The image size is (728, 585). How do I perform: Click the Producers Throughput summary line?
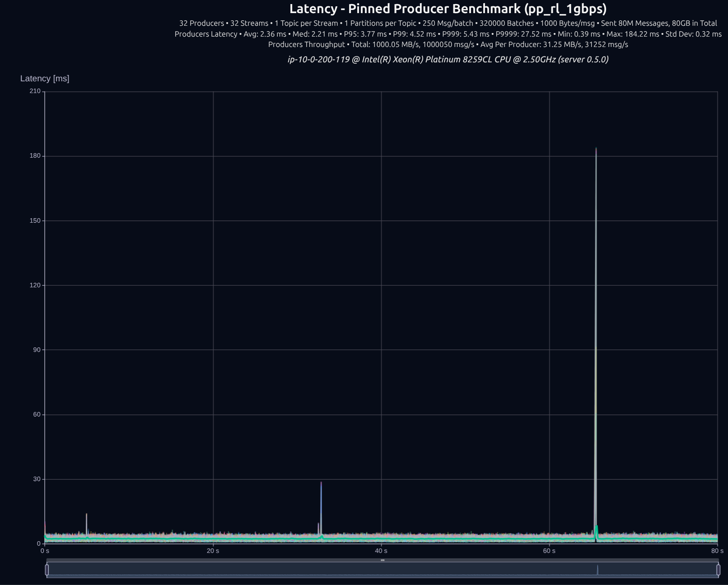(448, 44)
